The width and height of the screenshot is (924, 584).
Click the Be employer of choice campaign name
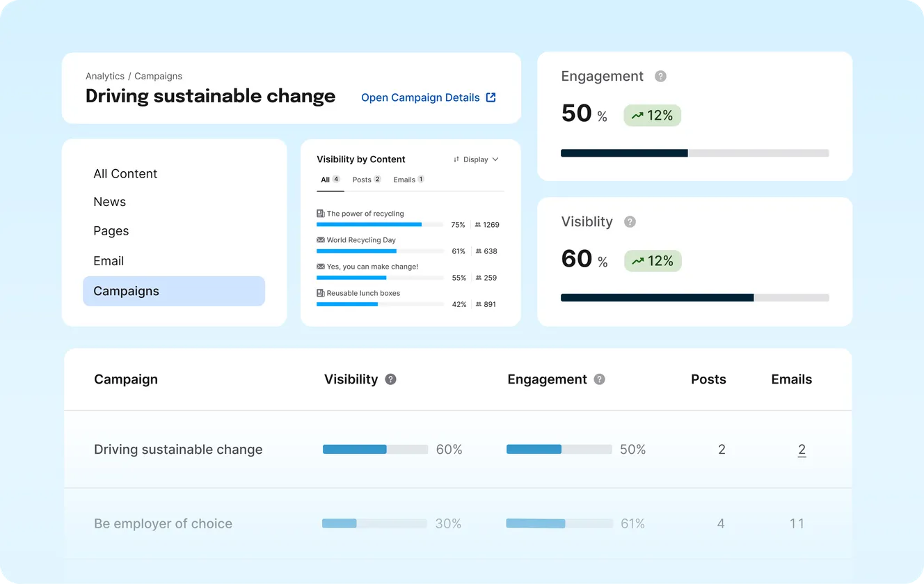[163, 523]
